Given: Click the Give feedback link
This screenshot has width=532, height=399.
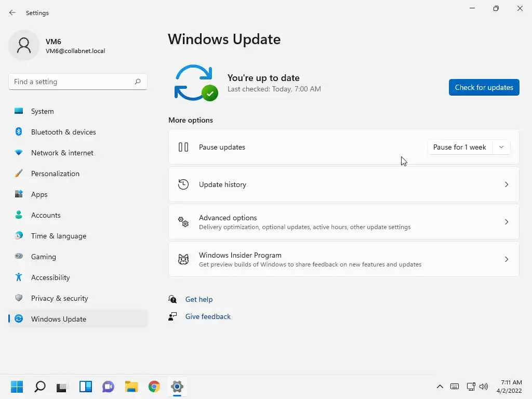Looking at the screenshot, I should [208, 316].
